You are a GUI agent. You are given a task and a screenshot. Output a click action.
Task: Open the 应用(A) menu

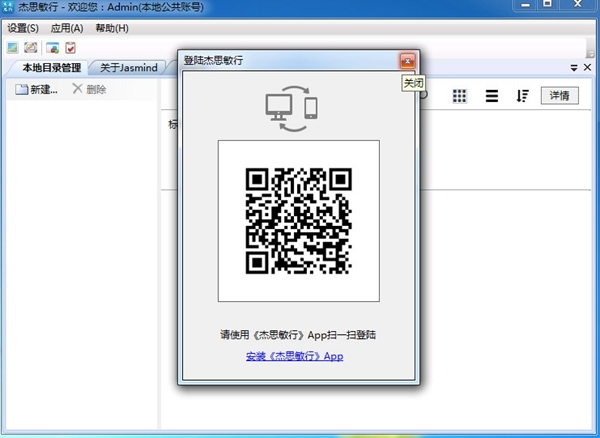(x=67, y=28)
